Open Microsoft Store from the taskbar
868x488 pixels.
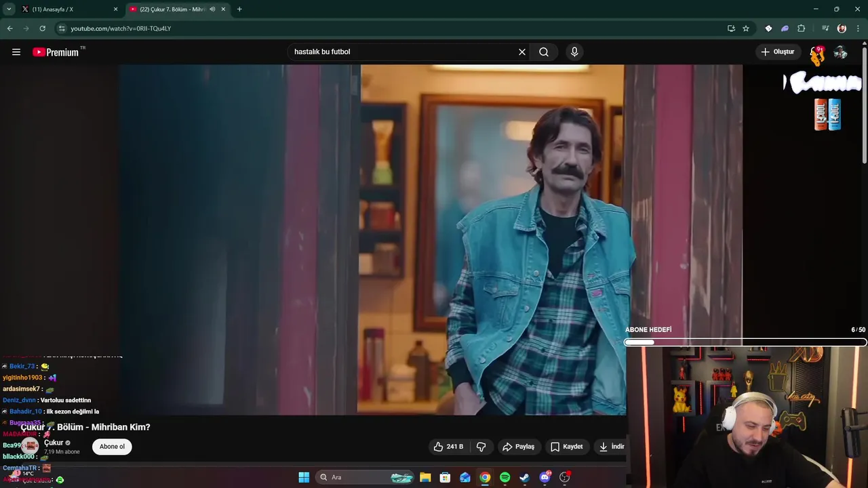(445, 477)
